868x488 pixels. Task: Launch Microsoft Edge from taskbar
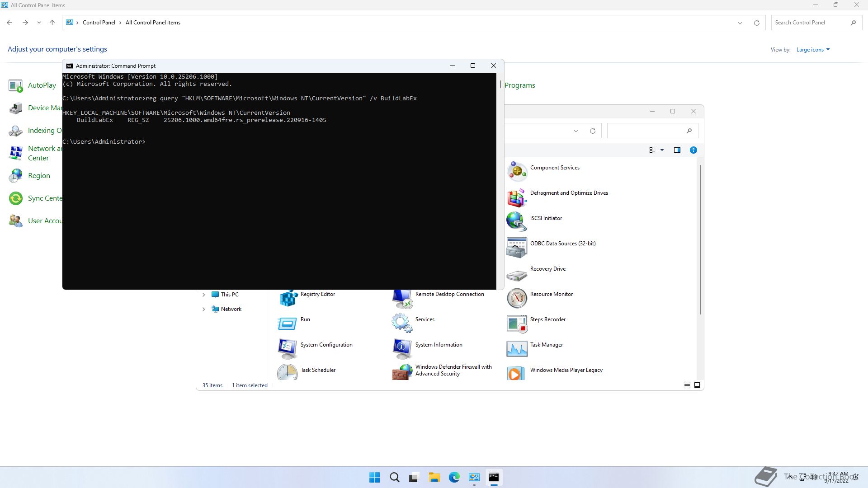[454, 478]
